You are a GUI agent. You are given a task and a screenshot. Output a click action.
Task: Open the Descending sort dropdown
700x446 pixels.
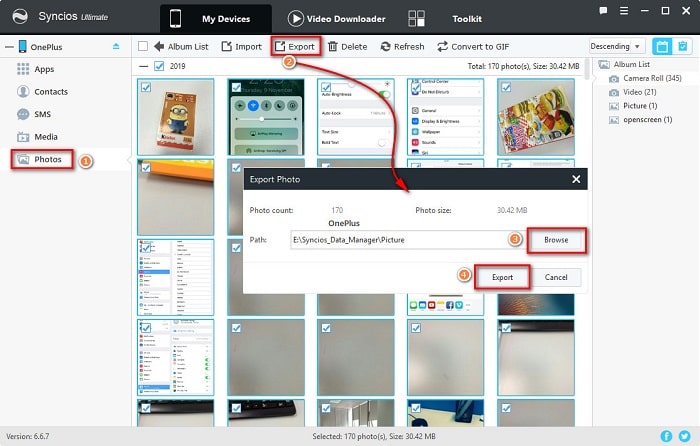[x=616, y=46]
